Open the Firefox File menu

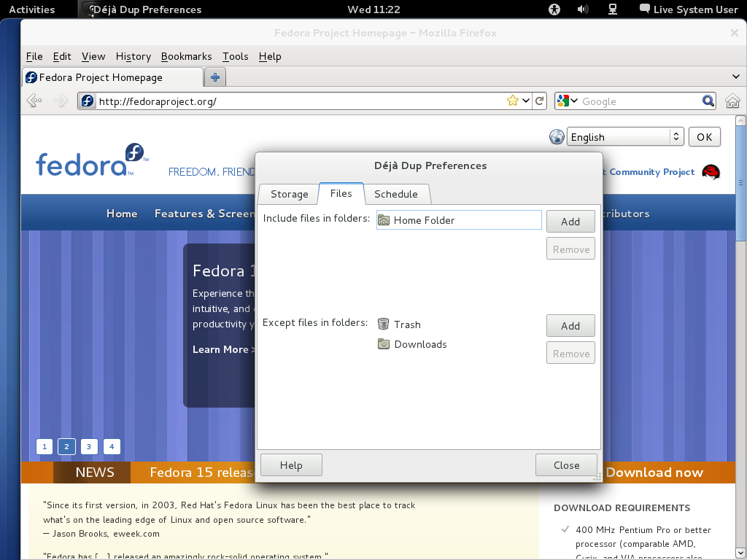tap(34, 56)
